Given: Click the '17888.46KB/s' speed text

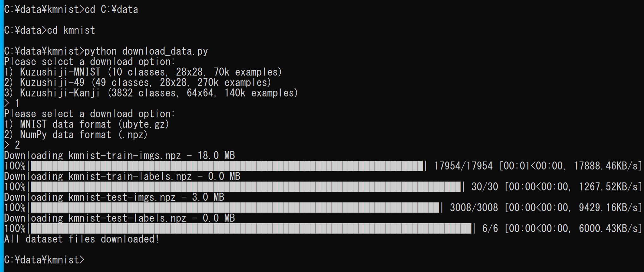Looking at the screenshot, I should [x=605, y=166].
